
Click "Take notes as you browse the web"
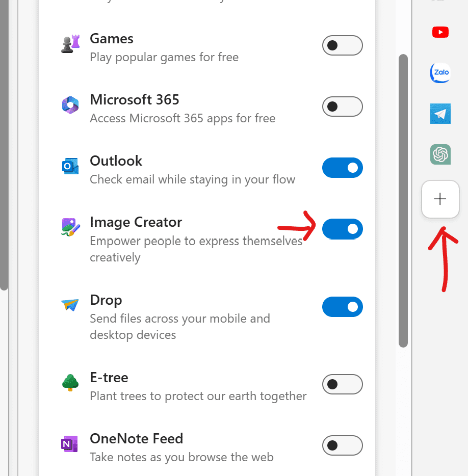click(181, 457)
